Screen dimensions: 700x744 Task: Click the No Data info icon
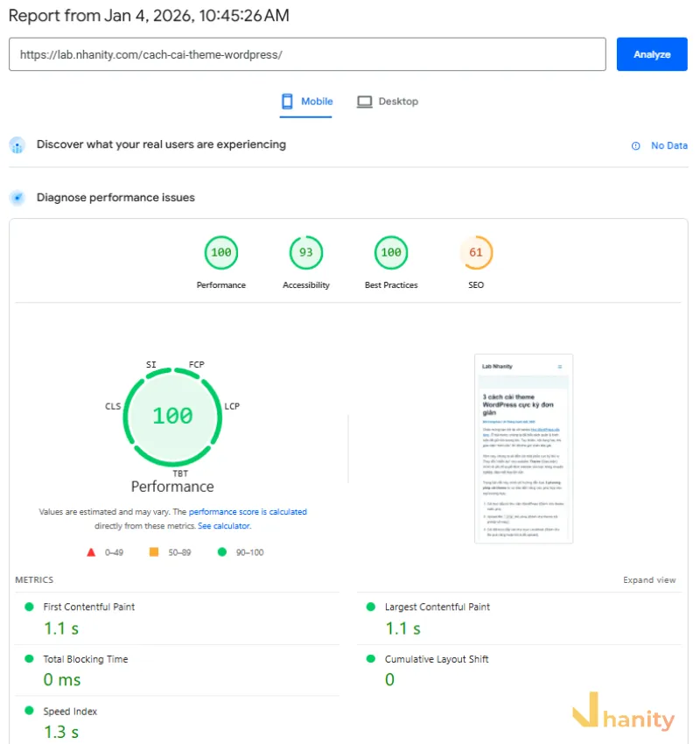click(635, 145)
